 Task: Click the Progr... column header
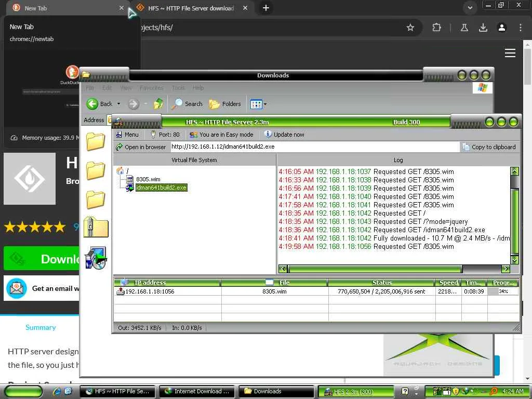pos(503,283)
